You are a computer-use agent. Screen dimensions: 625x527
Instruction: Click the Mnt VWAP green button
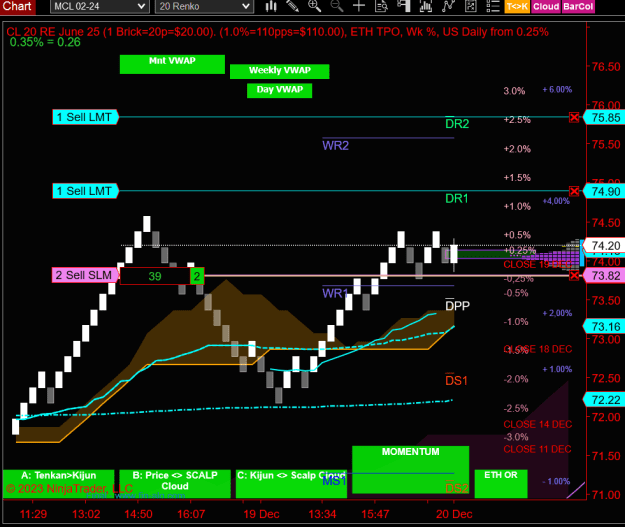coord(172,64)
